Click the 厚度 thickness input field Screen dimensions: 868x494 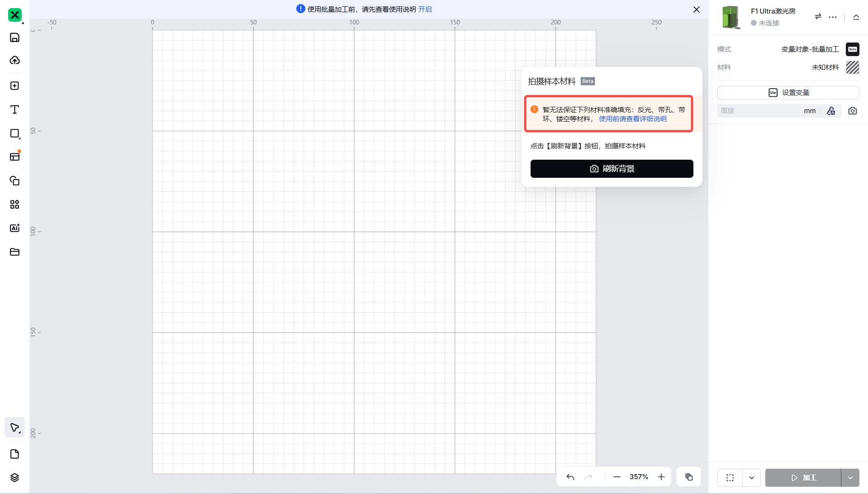coord(760,111)
